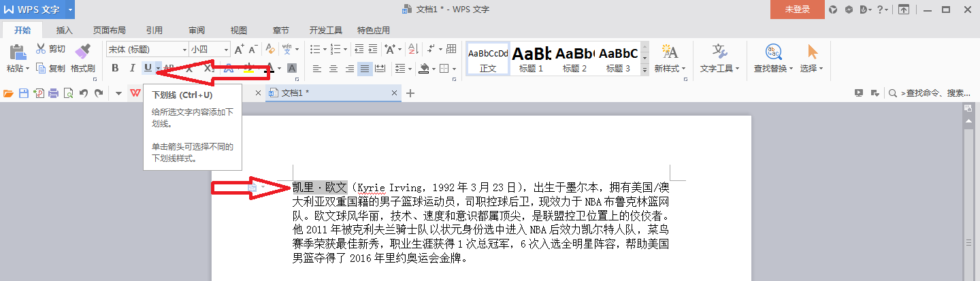Toggle the character shading (gray A) button
The image size is (980, 281).
click(292, 68)
